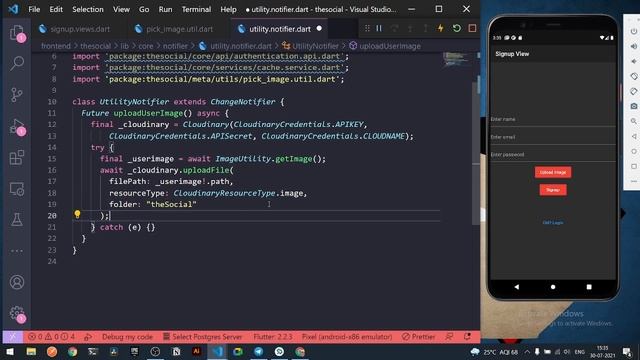Screen dimensions: 640x360
Task: Take emulator screenshot with camera icon
Action: pos(633,106)
